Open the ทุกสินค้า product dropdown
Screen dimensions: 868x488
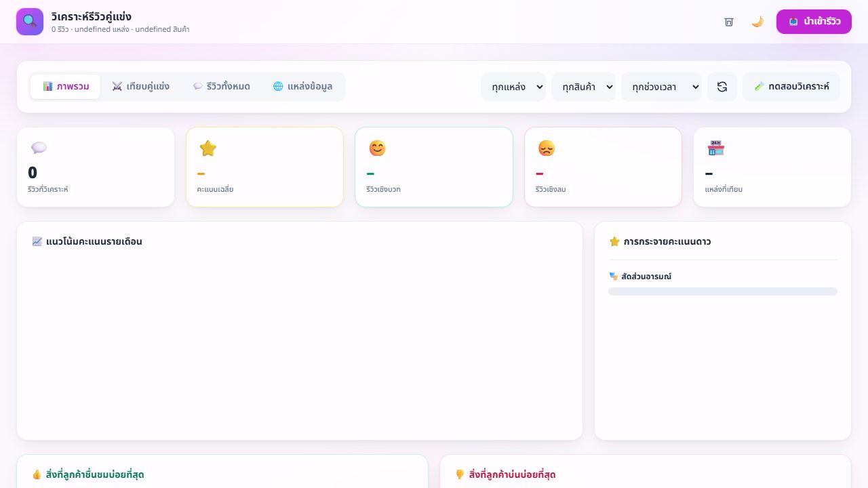(x=583, y=87)
